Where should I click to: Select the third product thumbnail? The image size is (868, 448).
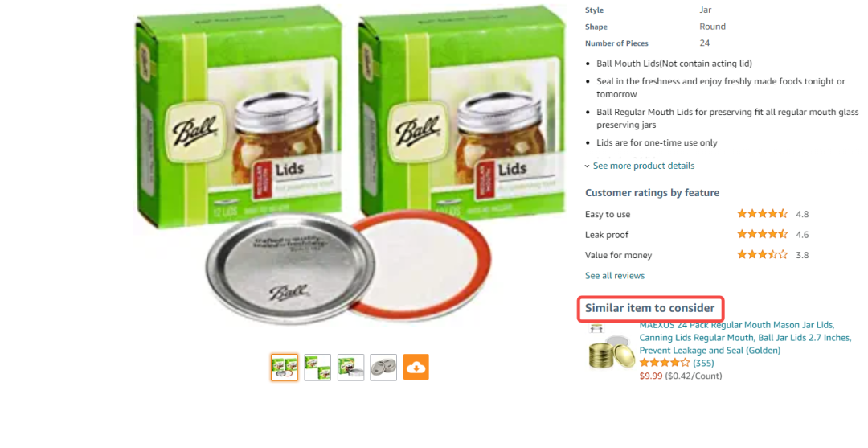(x=351, y=367)
